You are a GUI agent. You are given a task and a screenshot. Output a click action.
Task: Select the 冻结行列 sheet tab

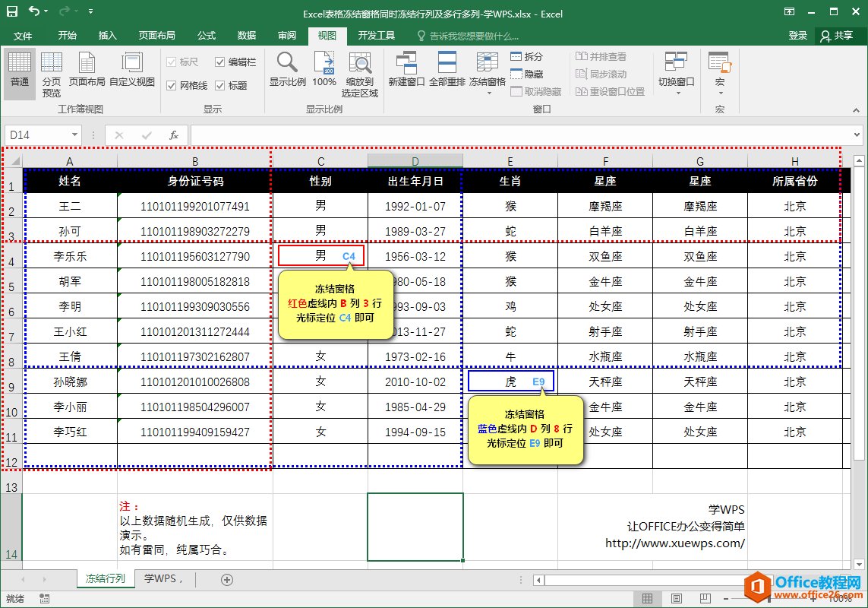[x=106, y=578]
